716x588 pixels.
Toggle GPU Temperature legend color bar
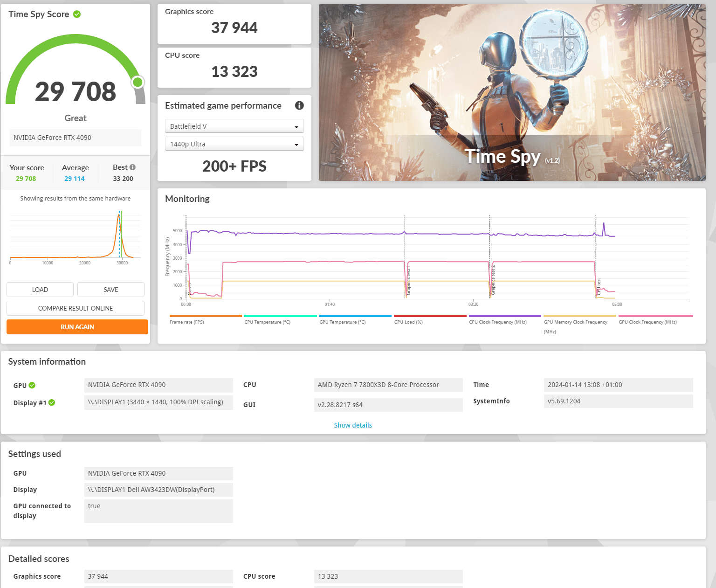pyautogui.click(x=355, y=316)
